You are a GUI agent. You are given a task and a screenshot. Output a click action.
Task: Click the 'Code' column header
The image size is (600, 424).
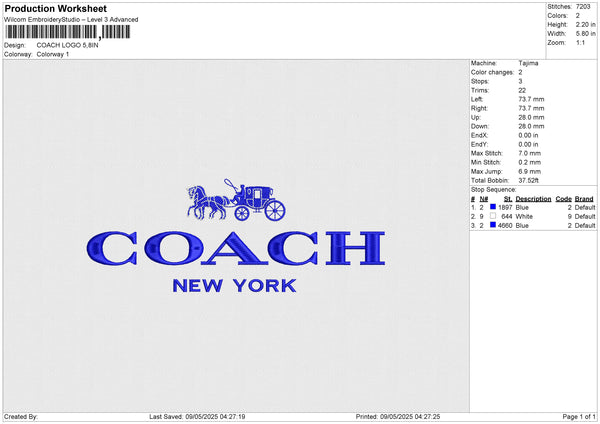coord(564,199)
